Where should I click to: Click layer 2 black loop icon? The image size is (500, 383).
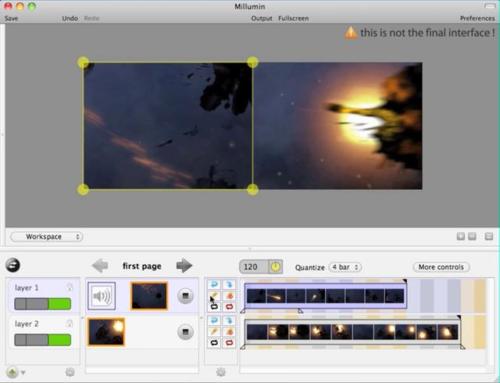214,343
